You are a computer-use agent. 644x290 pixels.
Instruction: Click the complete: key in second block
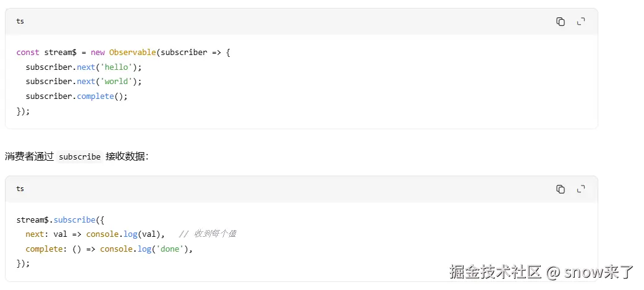[x=44, y=249]
